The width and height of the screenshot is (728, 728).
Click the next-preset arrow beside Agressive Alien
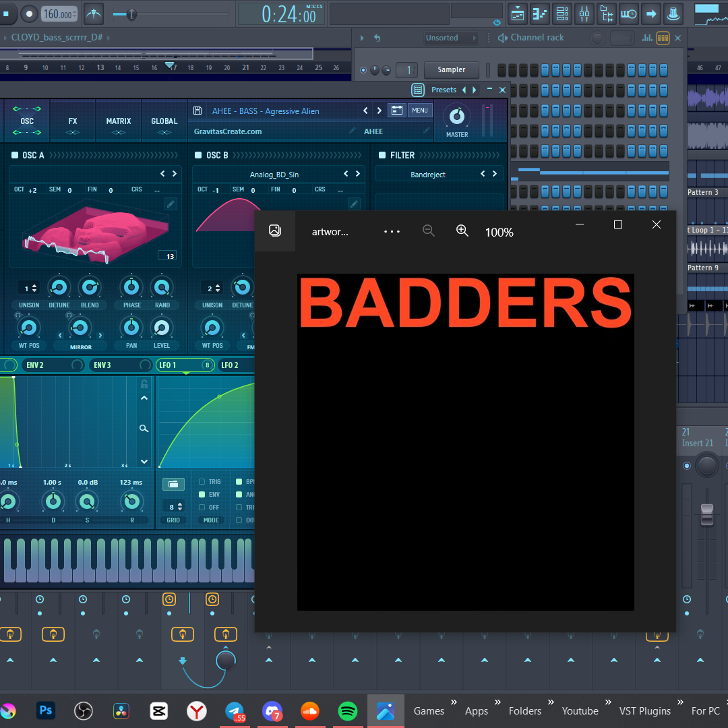pyautogui.click(x=379, y=111)
